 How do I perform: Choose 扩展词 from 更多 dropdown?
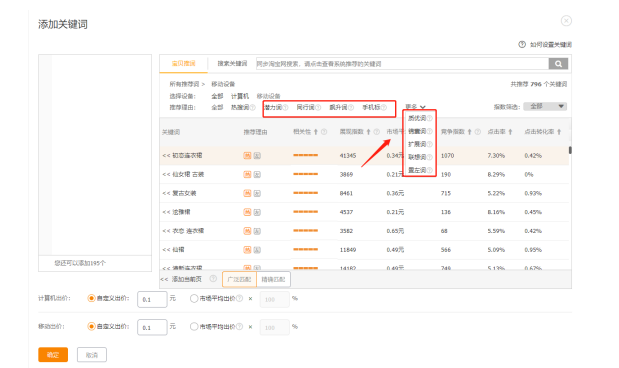coord(417,144)
